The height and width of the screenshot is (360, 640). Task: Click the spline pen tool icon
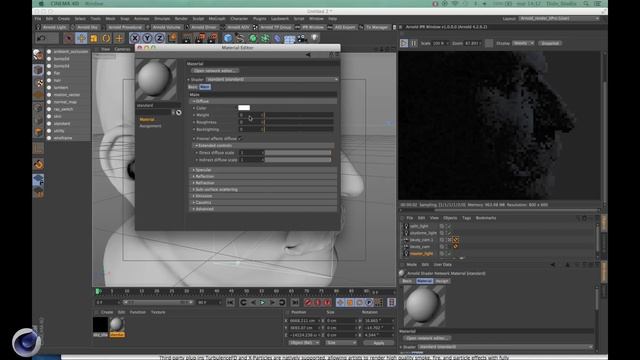tap(240, 38)
